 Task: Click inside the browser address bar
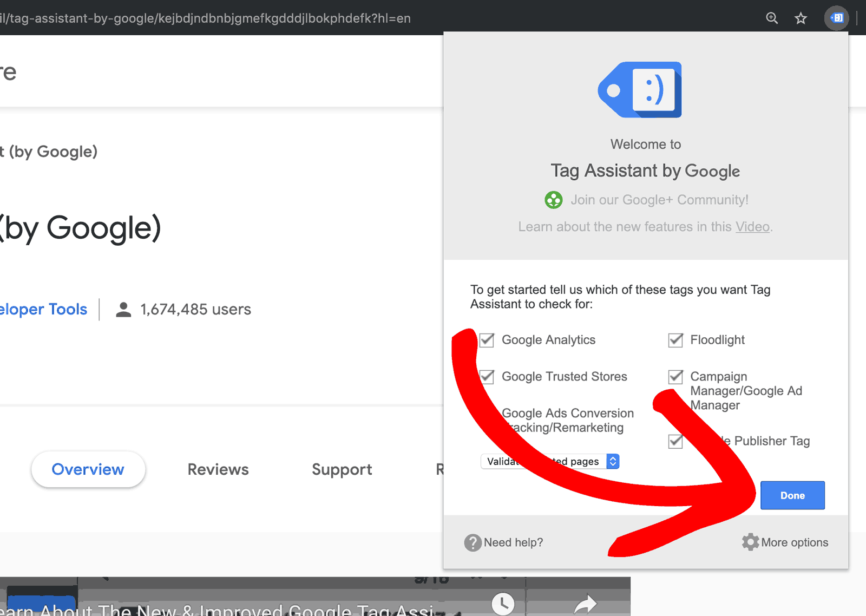pos(216,18)
